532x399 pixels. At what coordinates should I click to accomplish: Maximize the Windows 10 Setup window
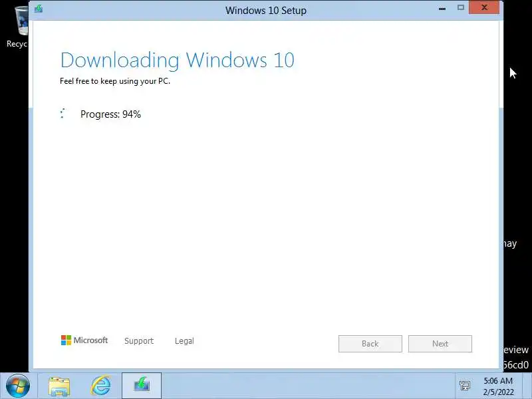pyautogui.click(x=460, y=8)
